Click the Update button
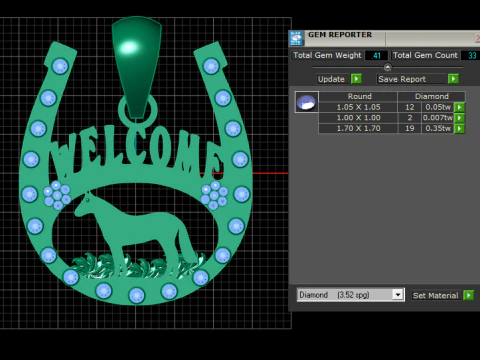 [x=332, y=79]
